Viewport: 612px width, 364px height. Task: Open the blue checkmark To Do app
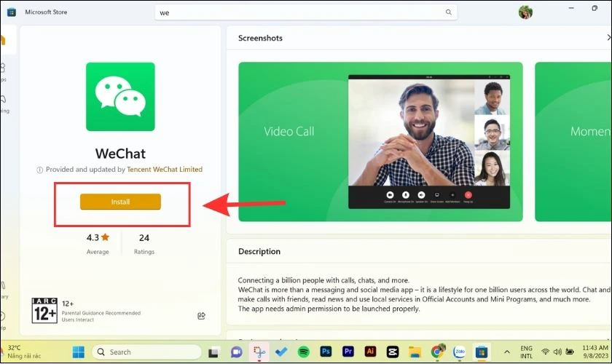tap(281, 352)
